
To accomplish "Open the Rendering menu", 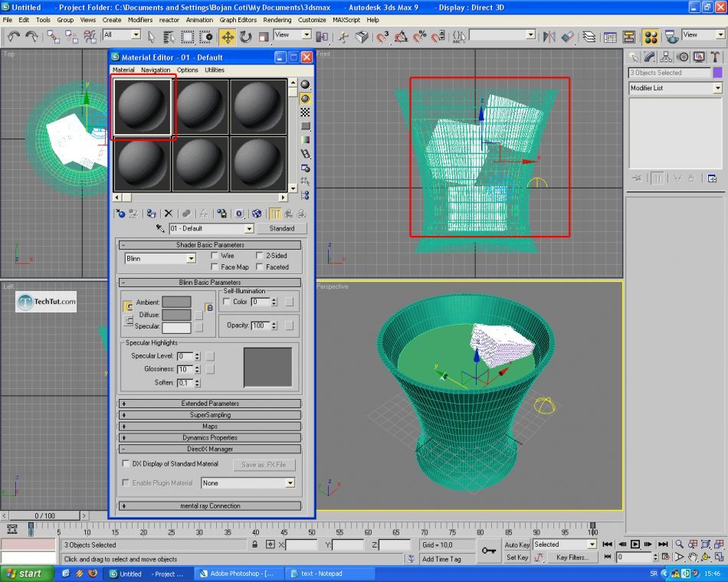I will click(277, 20).
